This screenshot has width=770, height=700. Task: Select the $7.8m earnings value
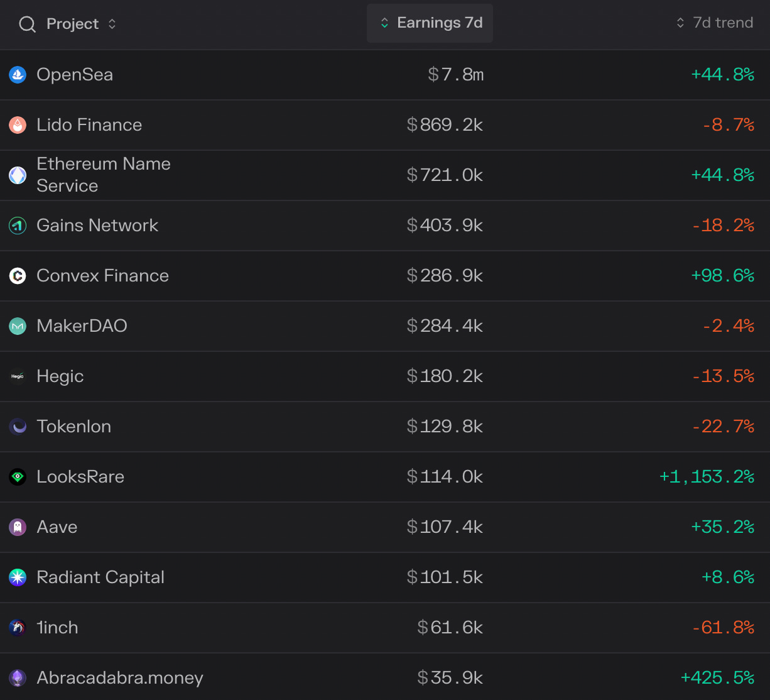456,75
